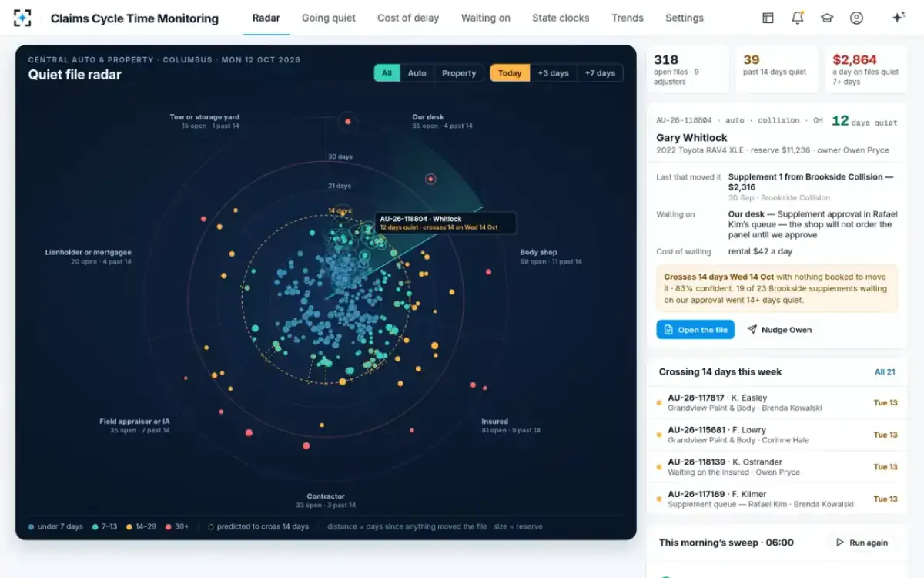The height and width of the screenshot is (578, 924).
Task: Select the ringed red dot beyond 21 days
Action: point(431,179)
